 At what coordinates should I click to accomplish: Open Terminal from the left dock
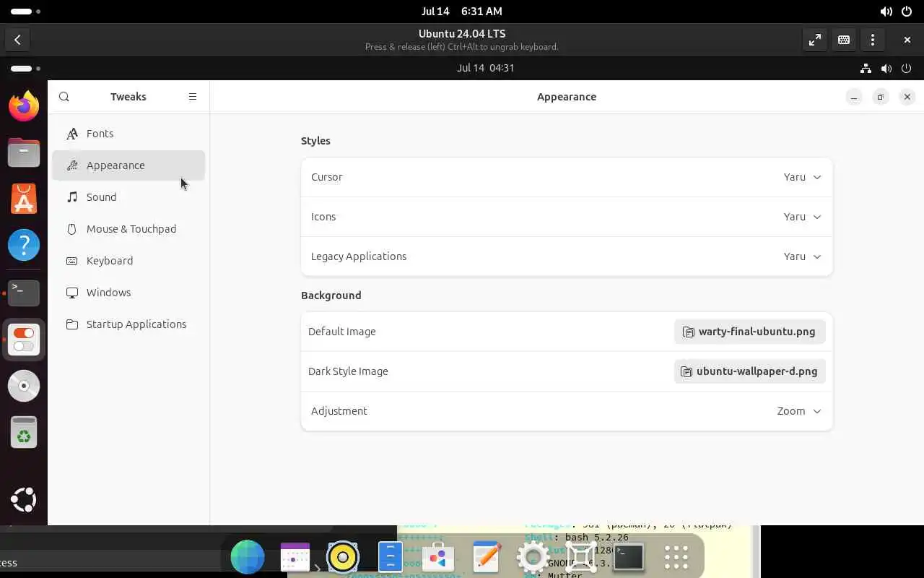[x=24, y=293]
